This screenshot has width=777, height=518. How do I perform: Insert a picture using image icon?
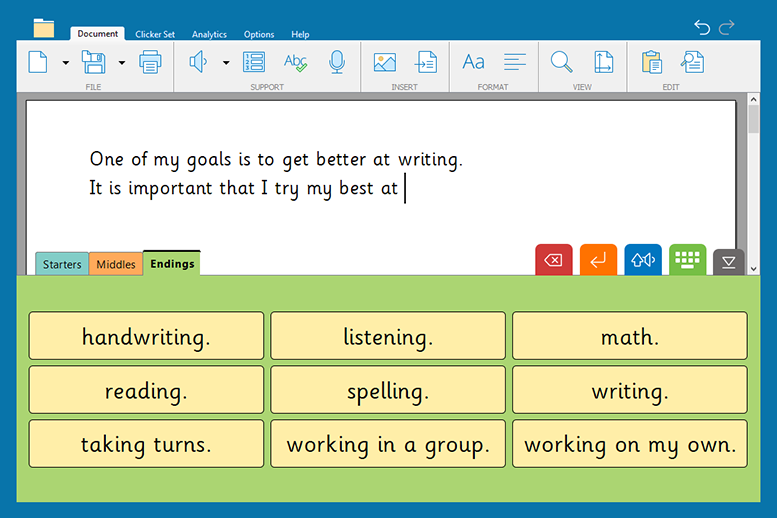tap(385, 63)
